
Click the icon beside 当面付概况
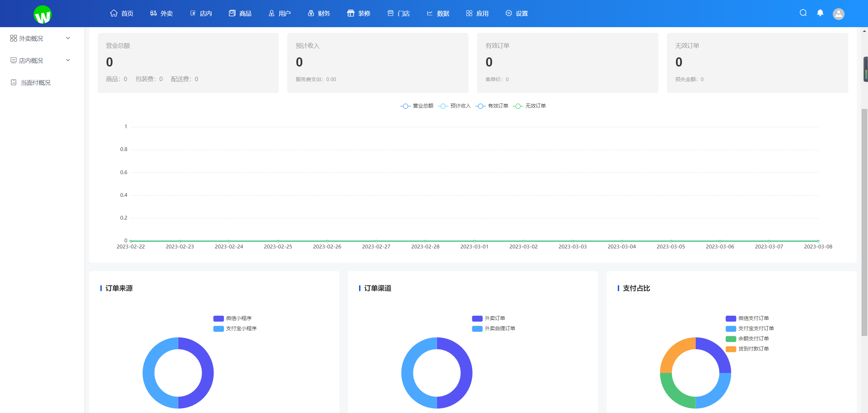point(14,82)
